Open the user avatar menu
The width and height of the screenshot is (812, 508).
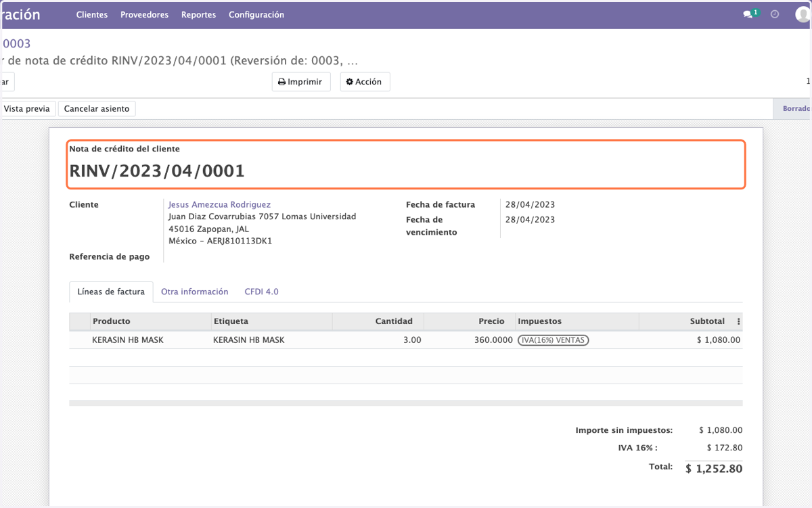coord(803,14)
